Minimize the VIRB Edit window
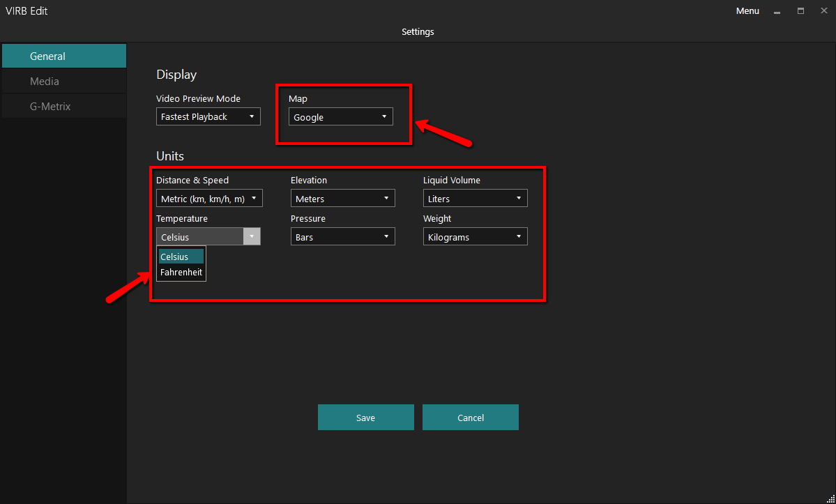This screenshot has width=836, height=504. pyautogui.click(x=777, y=11)
